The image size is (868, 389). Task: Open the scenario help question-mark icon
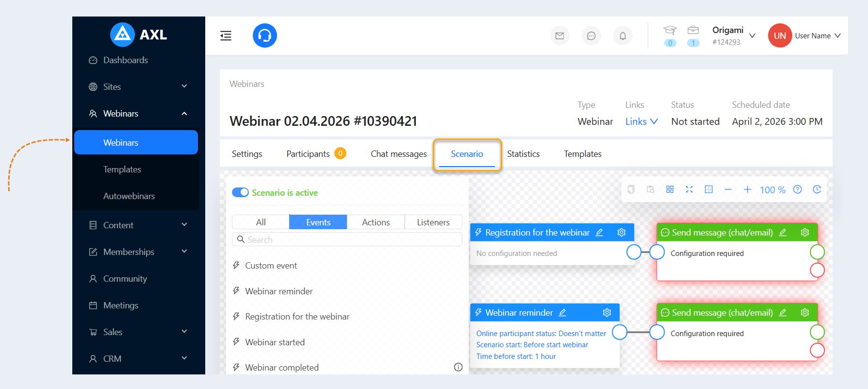point(797,189)
